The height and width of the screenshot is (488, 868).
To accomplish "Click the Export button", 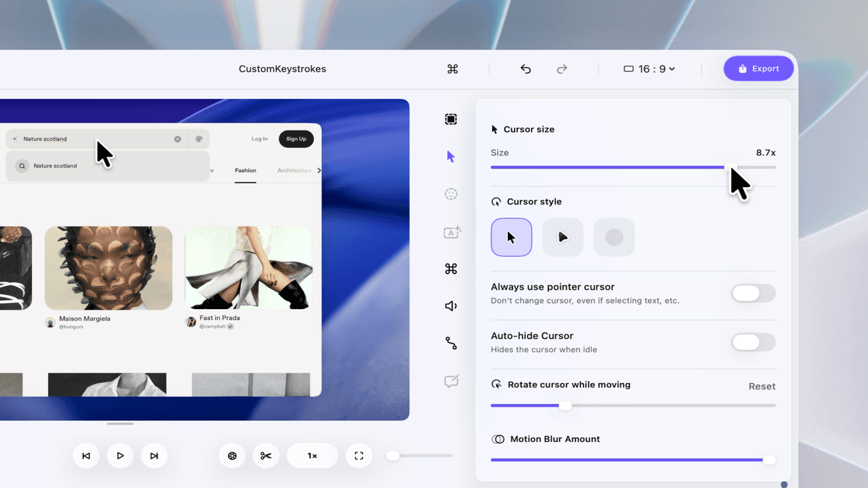I will click(x=758, y=68).
